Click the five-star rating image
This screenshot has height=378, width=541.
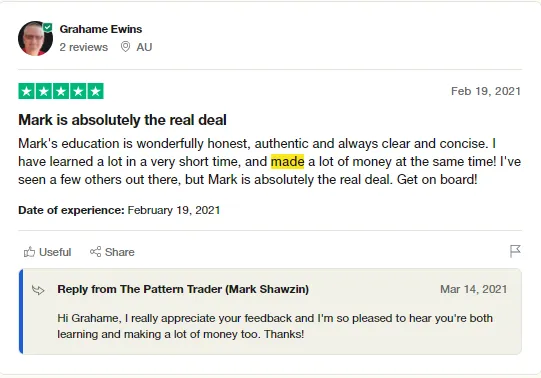pyautogui.click(x=61, y=91)
